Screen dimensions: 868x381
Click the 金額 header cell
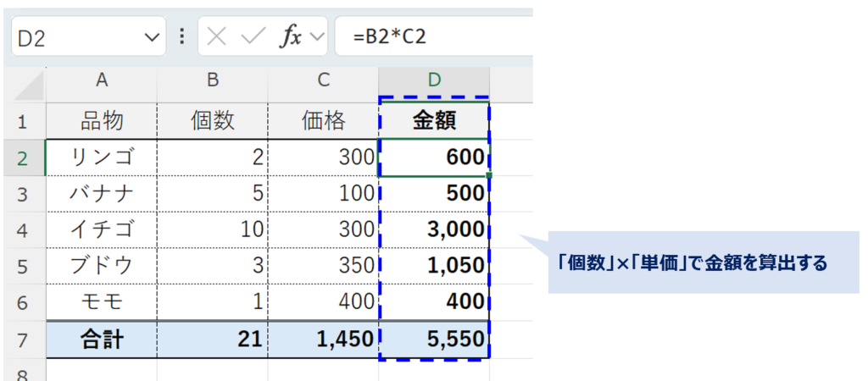435,121
